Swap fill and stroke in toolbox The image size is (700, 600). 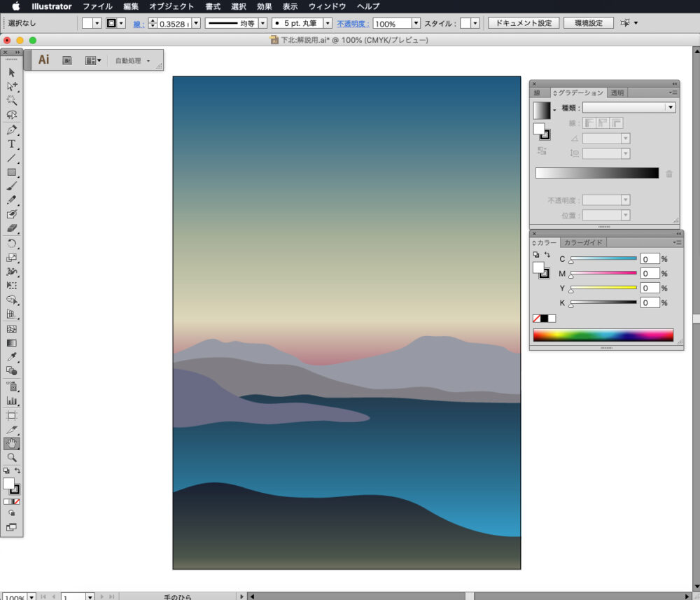[17, 471]
